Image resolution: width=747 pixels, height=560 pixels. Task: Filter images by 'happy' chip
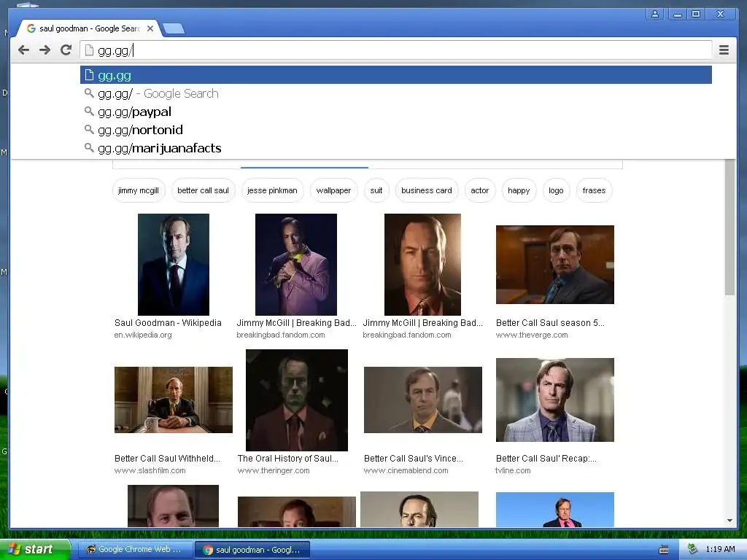[x=519, y=190]
